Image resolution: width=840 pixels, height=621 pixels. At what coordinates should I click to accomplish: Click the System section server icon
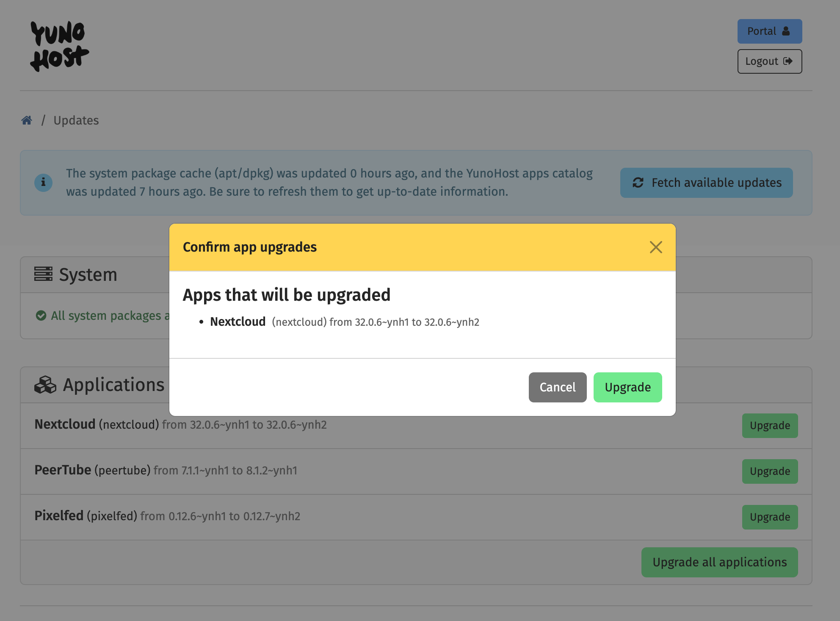coord(43,274)
